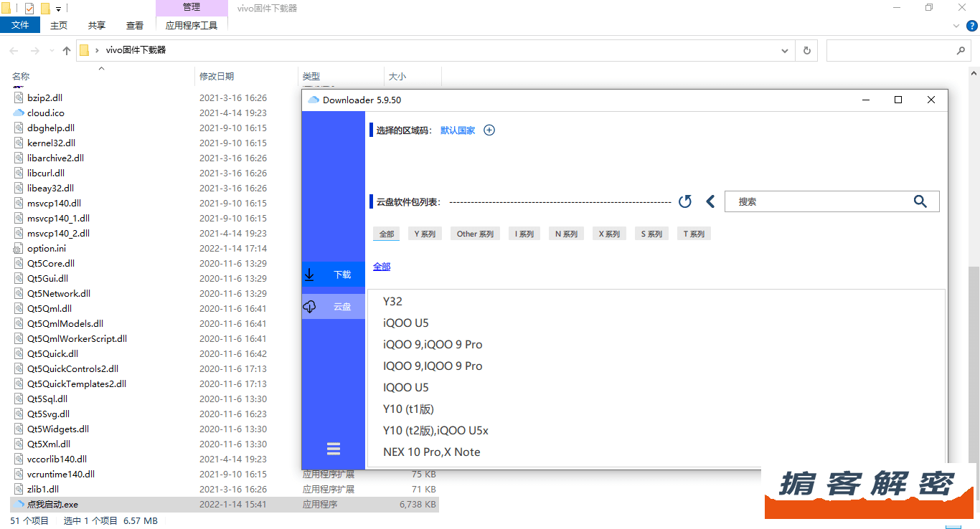Click vivo固件下载器 in the address bar

pos(136,50)
